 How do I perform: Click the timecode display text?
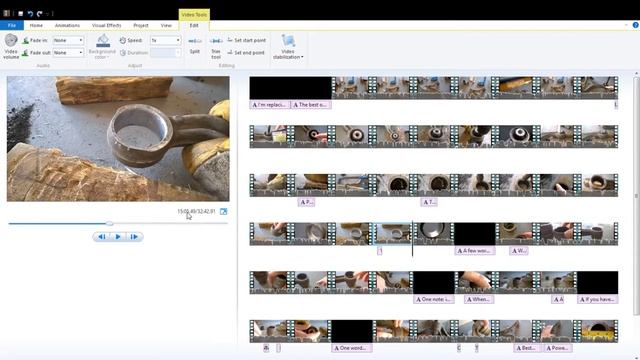point(196,211)
